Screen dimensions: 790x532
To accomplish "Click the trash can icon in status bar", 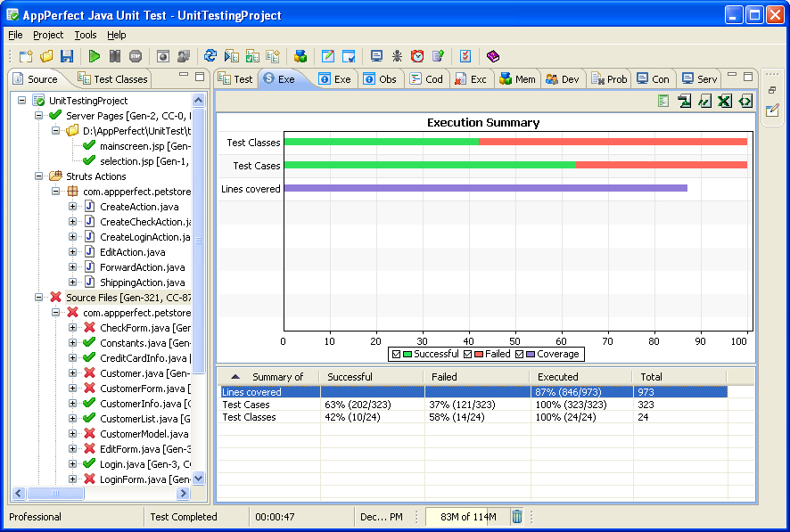I will [517, 516].
